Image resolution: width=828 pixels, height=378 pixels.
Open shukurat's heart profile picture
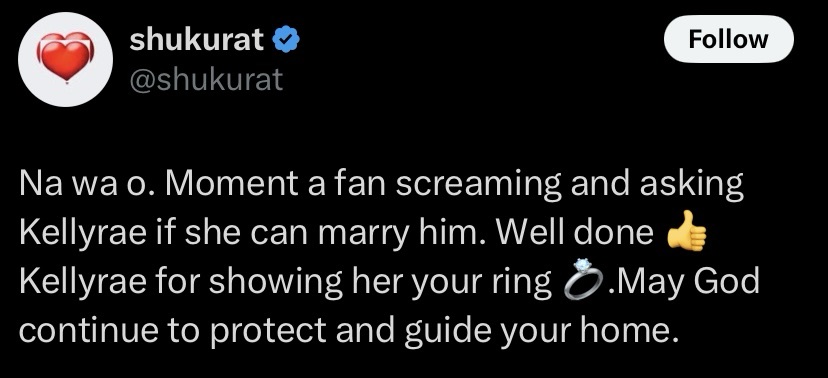click(x=65, y=59)
